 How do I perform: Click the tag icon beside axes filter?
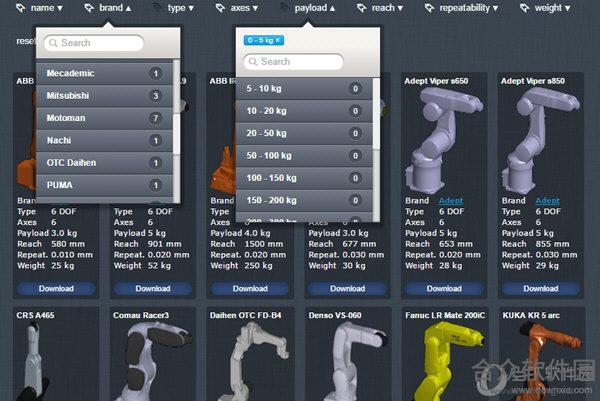[220, 8]
